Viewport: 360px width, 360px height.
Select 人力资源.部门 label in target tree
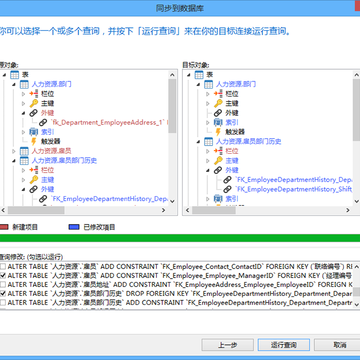pyautogui.click(x=236, y=85)
